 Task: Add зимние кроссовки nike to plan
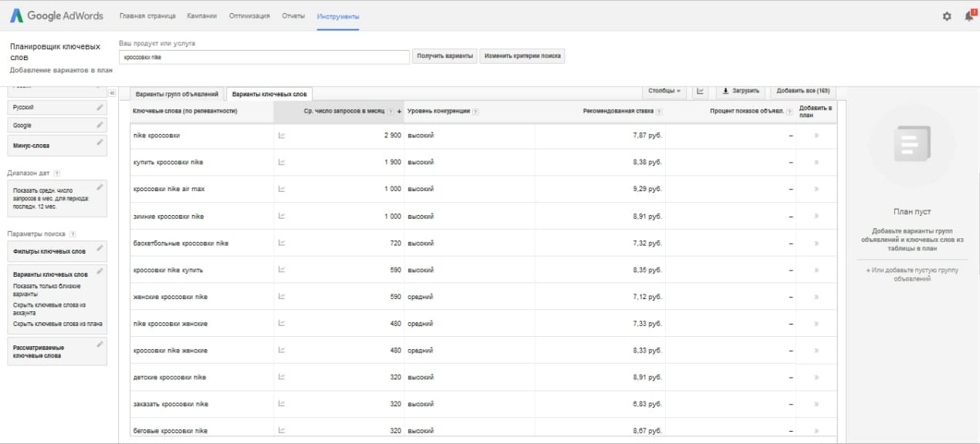click(x=816, y=217)
